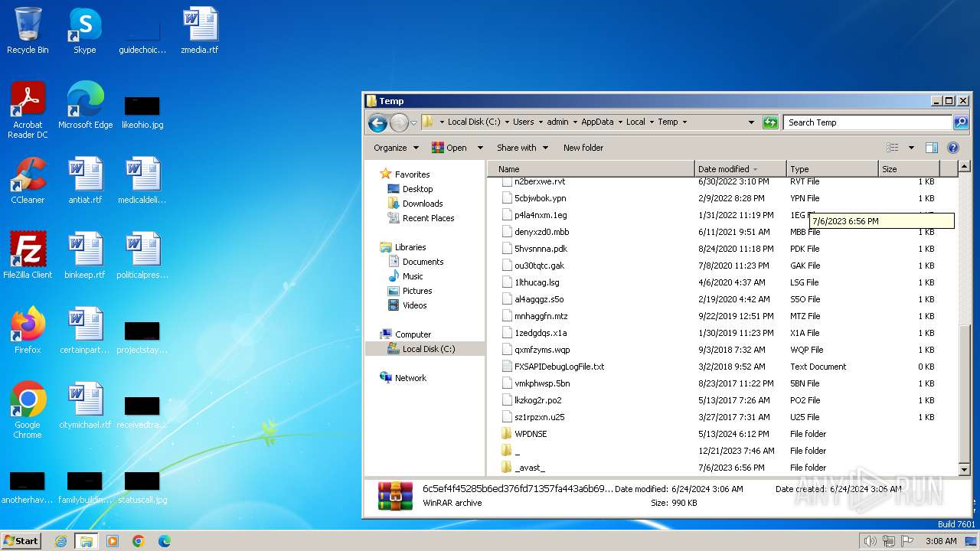Viewport: 980px width, 551px height.
Task: Expand address bar previous locations dropdown
Action: point(751,122)
